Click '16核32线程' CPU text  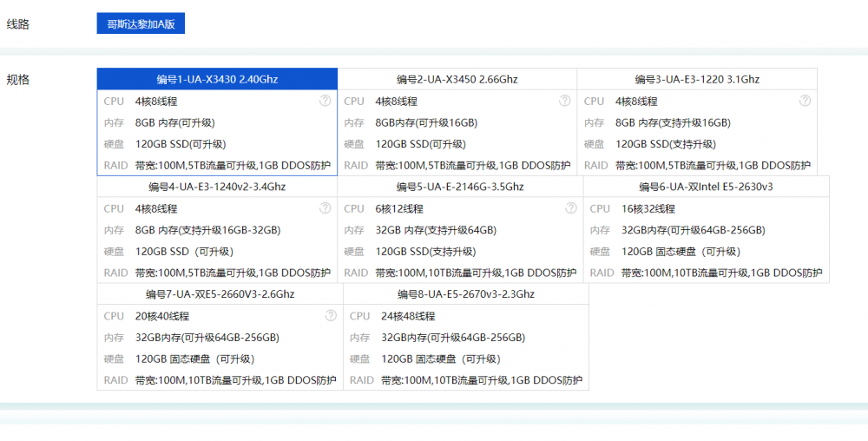coord(648,209)
